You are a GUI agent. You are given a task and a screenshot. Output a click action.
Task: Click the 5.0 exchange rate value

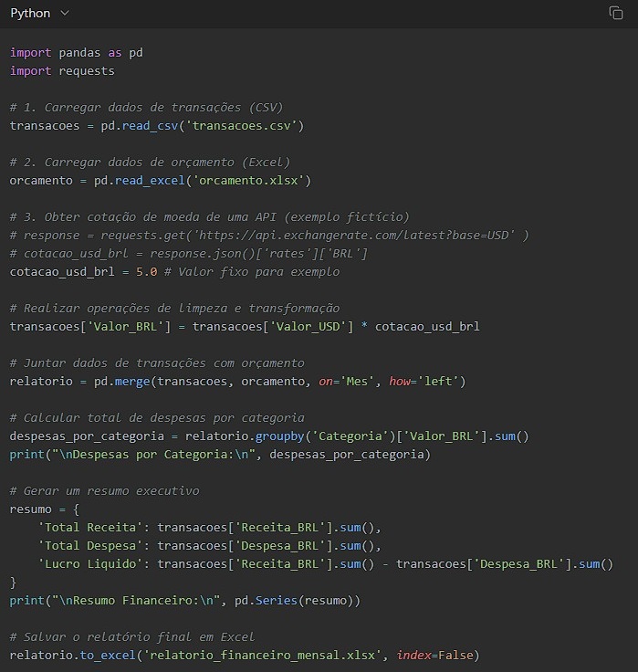(147, 272)
